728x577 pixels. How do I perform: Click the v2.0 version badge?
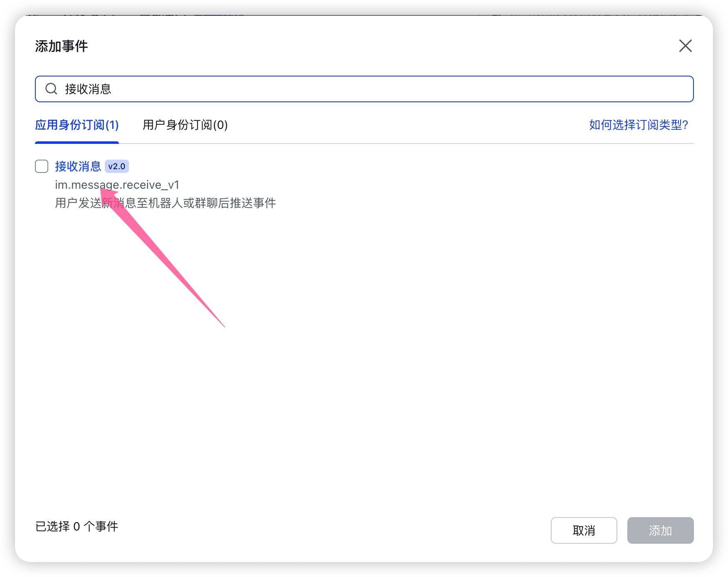pyautogui.click(x=116, y=166)
